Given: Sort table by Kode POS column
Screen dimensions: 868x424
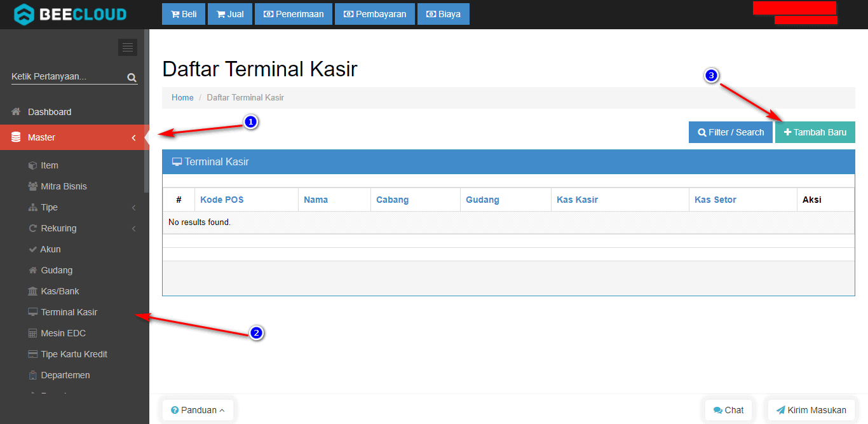Looking at the screenshot, I should [x=222, y=200].
